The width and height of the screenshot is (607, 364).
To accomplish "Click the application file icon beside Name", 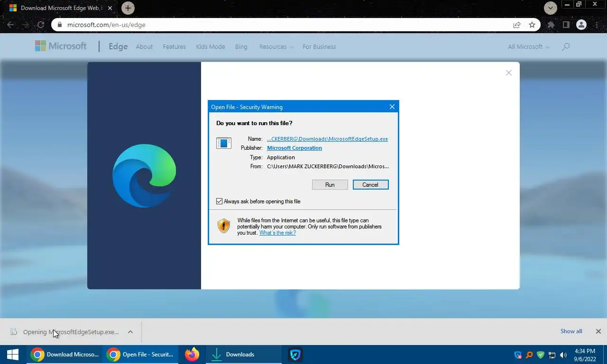I will tap(224, 143).
